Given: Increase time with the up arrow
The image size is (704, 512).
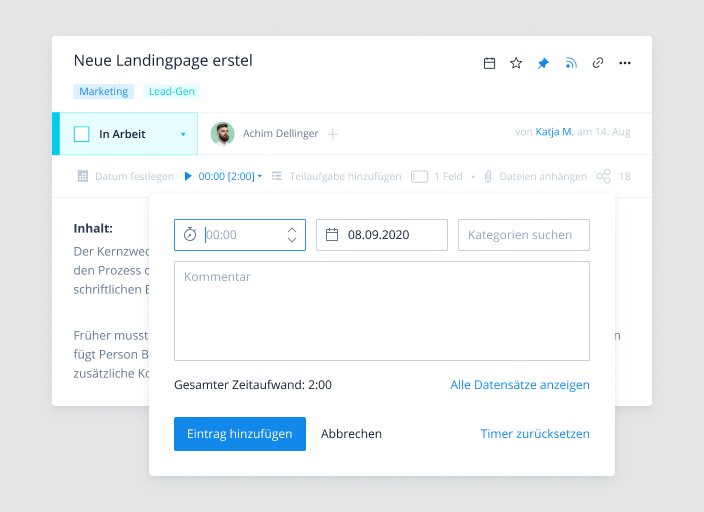Looking at the screenshot, I should tap(292, 230).
